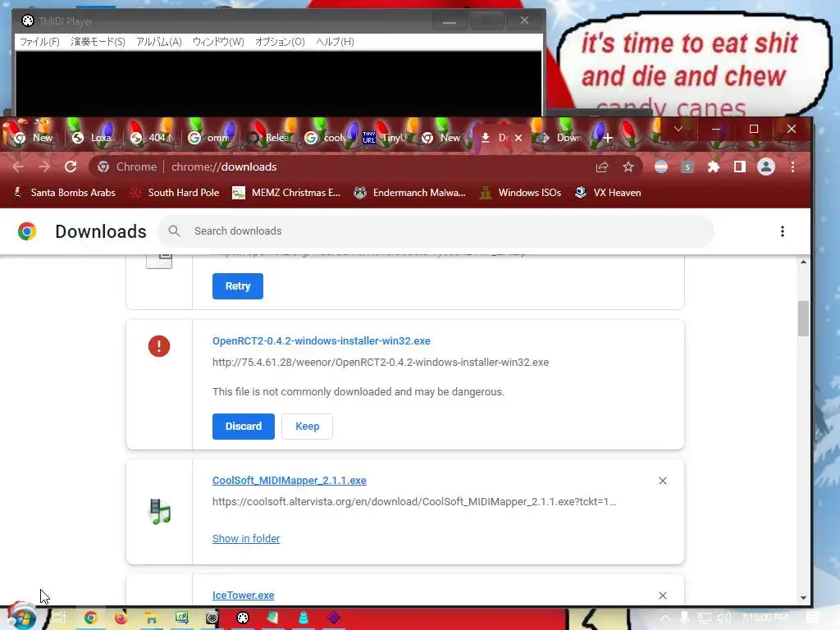840x630 pixels.
Task: Open the IceTower.exe file link
Action: (x=243, y=596)
